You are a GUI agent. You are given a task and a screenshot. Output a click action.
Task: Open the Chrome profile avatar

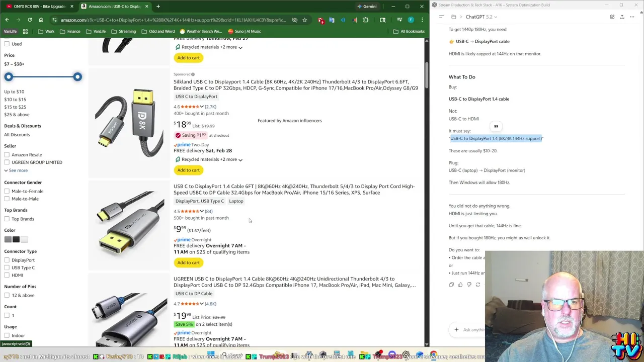pos(411,20)
